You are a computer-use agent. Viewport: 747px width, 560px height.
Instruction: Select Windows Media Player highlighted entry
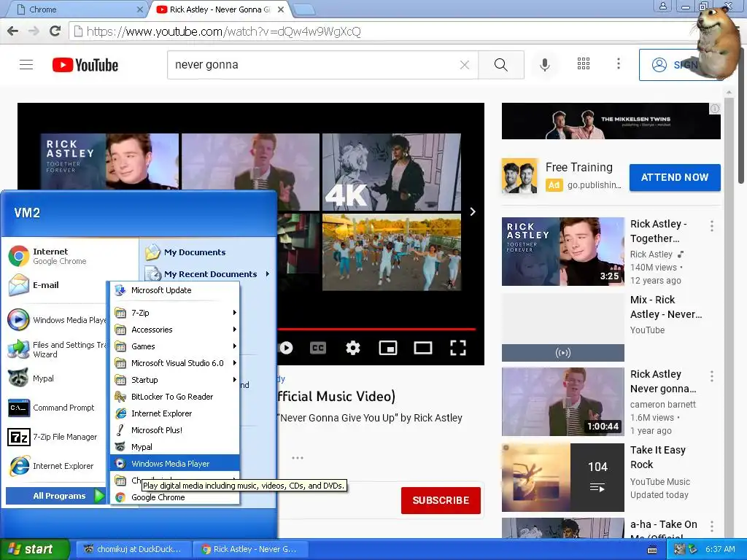click(x=175, y=464)
